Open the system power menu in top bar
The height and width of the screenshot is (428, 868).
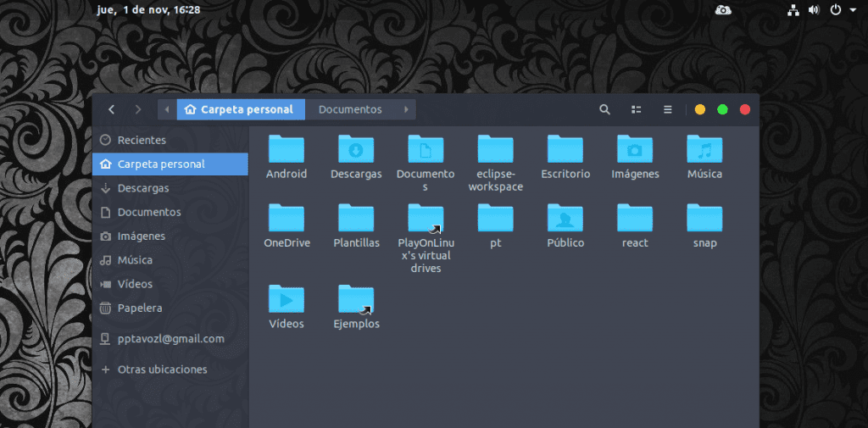click(839, 10)
